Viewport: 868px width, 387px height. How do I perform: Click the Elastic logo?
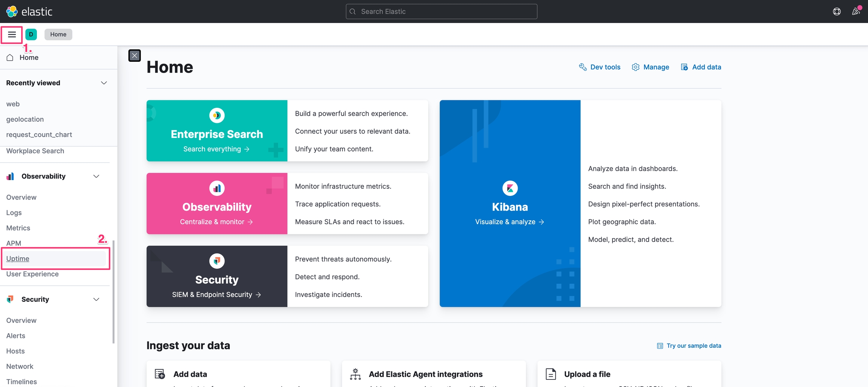pyautogui.click(x=29, y=11)
